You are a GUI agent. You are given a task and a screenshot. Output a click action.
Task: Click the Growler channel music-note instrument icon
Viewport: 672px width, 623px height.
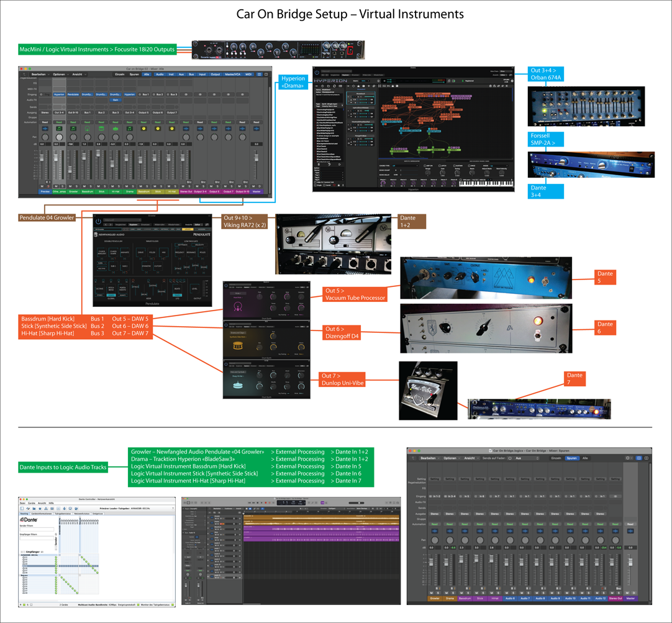[x=73, y=129]
